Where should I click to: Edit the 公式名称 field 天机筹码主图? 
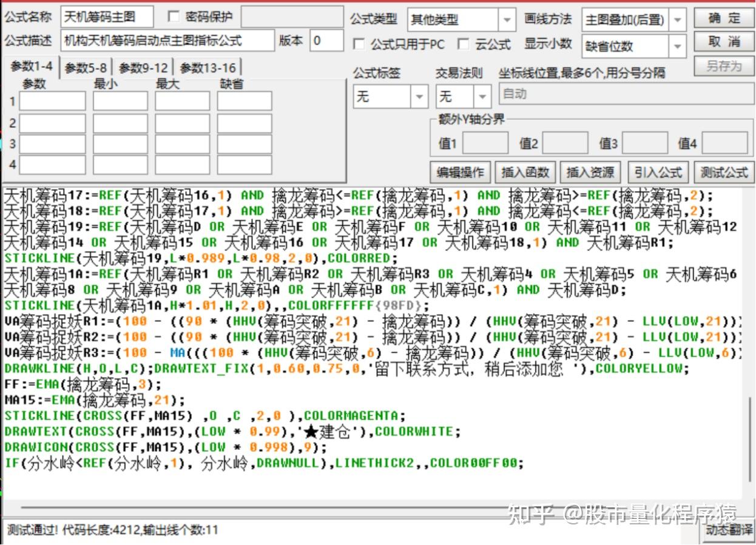(107, 17)
